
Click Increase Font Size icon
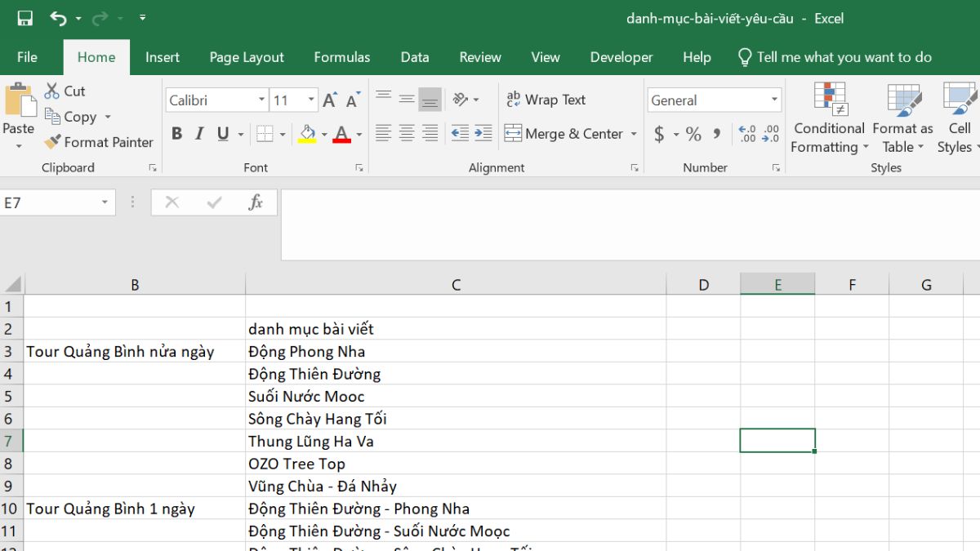[330, 100]
